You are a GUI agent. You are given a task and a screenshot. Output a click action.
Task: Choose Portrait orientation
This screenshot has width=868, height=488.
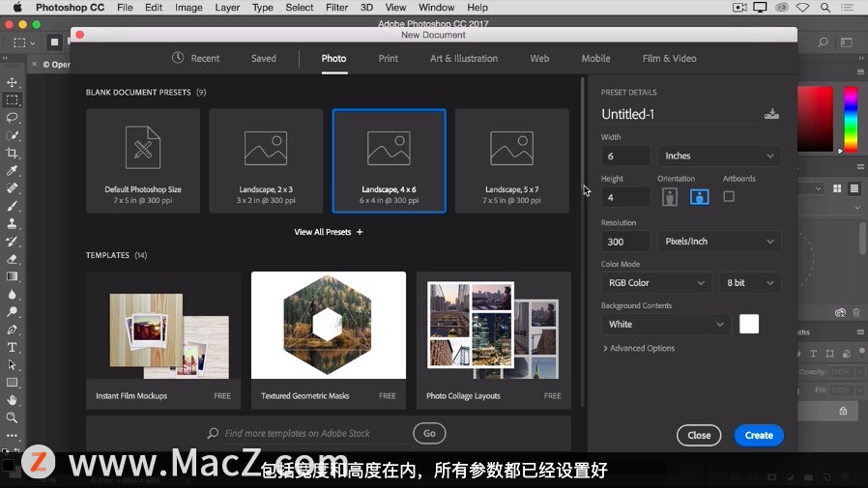point(670,197)
